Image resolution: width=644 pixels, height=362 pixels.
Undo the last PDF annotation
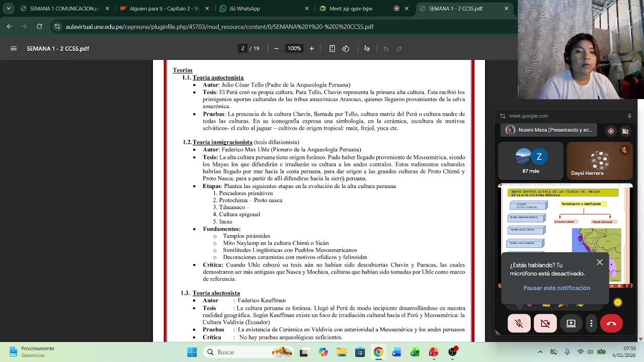pos(386,49)
